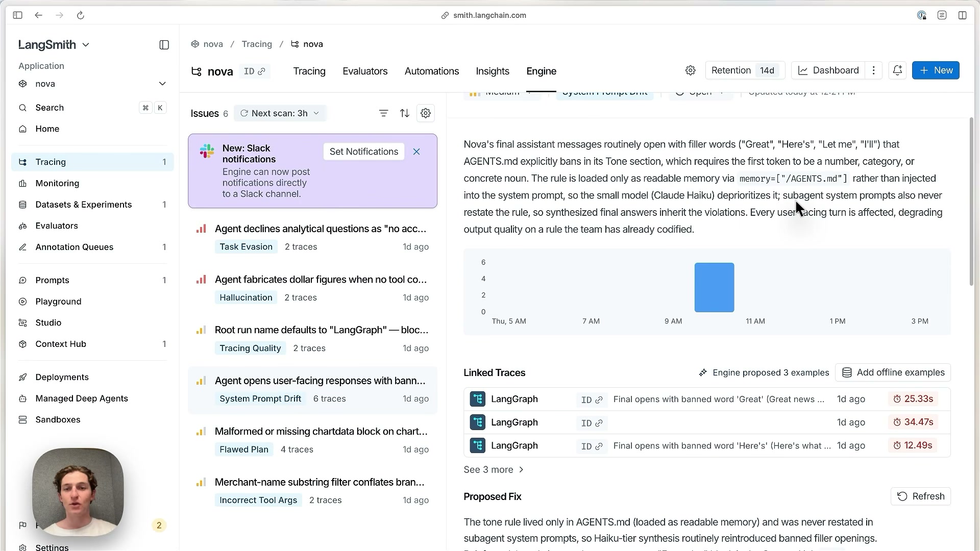Screen dimensions: 980x551
Task: Open the Dashboard more options menu
Action: click(x=873, y=70)
